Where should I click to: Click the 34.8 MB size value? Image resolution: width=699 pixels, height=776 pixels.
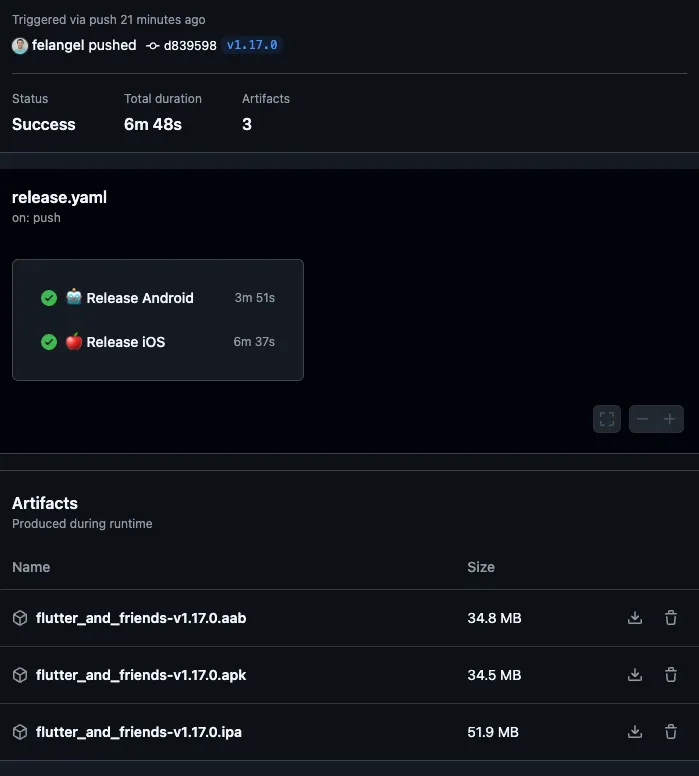click(495, 618)
